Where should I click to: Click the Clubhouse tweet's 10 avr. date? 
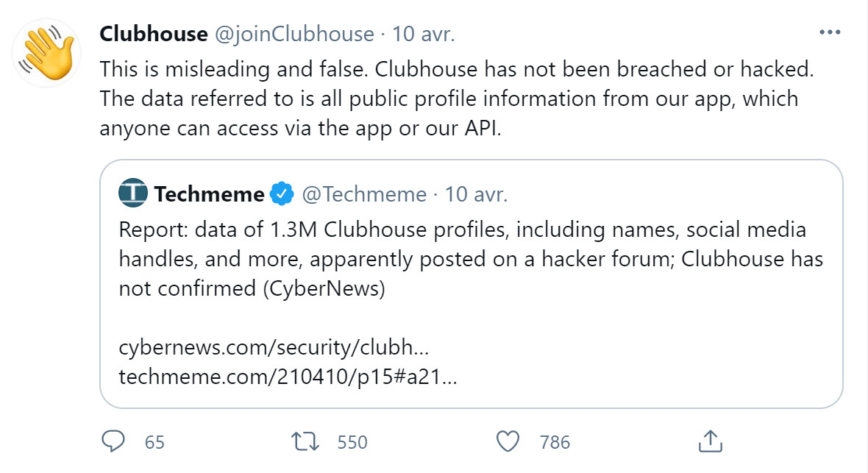[423, 34]
